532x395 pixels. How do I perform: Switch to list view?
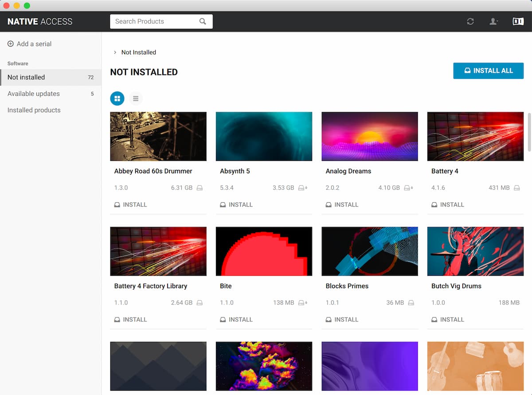[136, 98]
